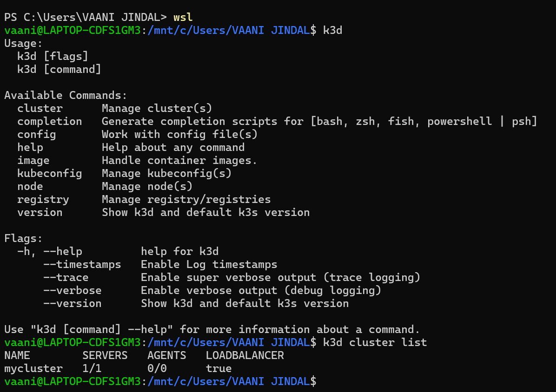Screen dimensions: 556x392
Task: Click the 'true' loadbalancer value
Action: click(x=218, y=368)
